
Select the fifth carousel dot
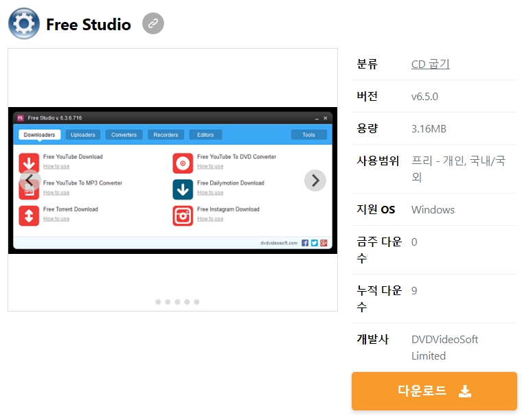tap(196, 302)
